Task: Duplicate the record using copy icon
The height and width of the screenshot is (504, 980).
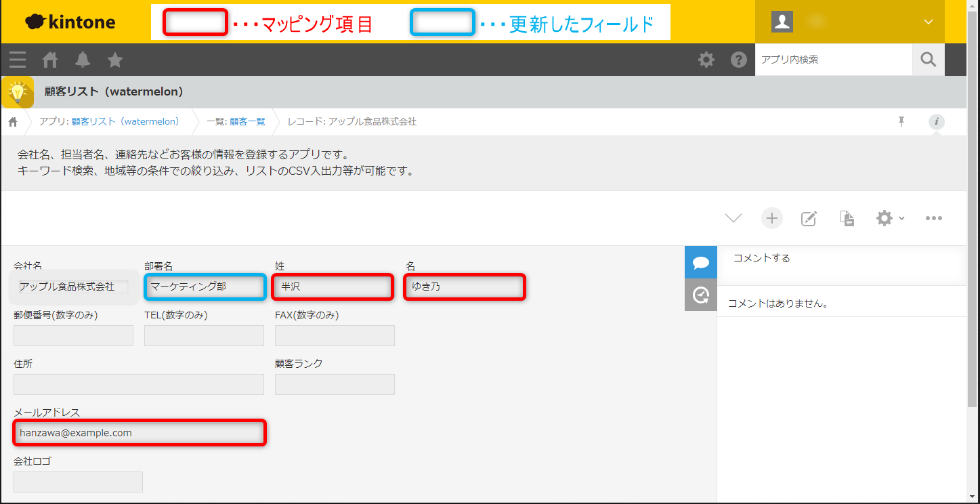Action: [847, 218]
